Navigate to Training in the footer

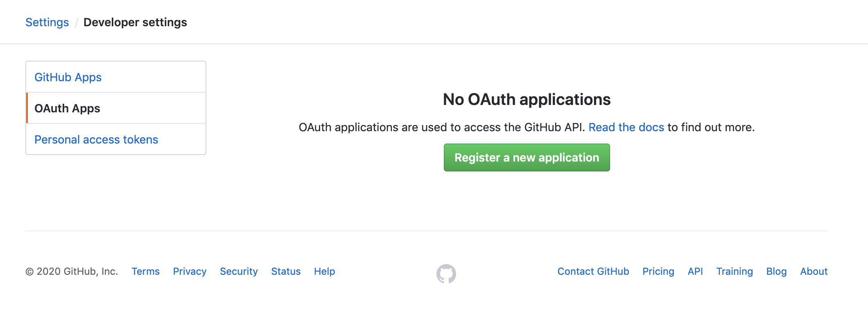[735, 271]
